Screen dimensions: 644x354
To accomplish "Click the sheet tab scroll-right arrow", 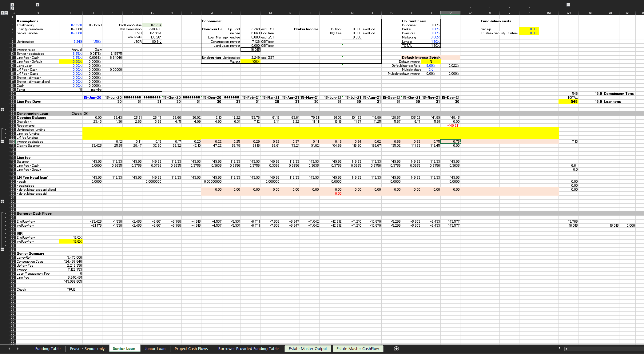I will [18, 348].
